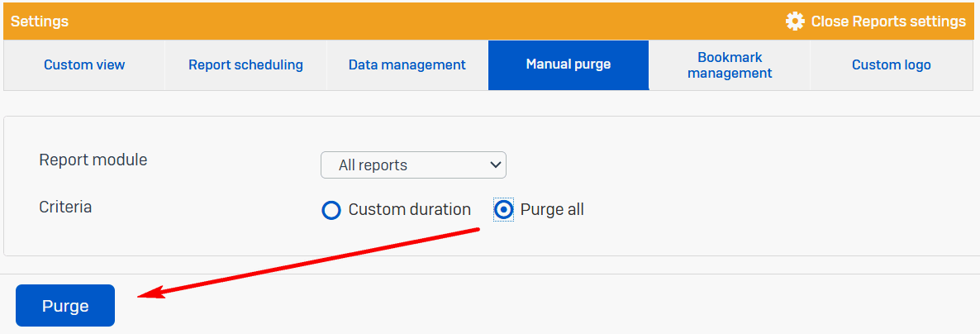Click the Criteria field label

65,207
